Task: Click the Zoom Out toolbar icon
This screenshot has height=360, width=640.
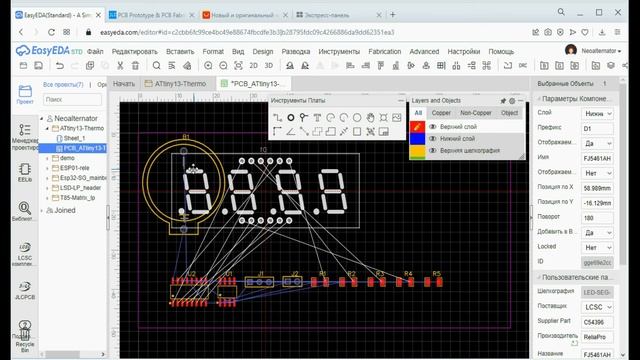Action: 223,65
